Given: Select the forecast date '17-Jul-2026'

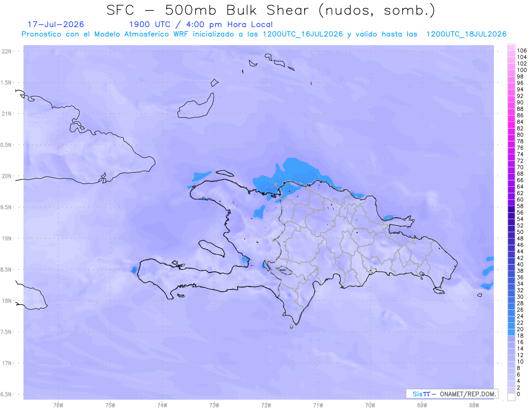Looking at the screenshot, I should 56,24.
